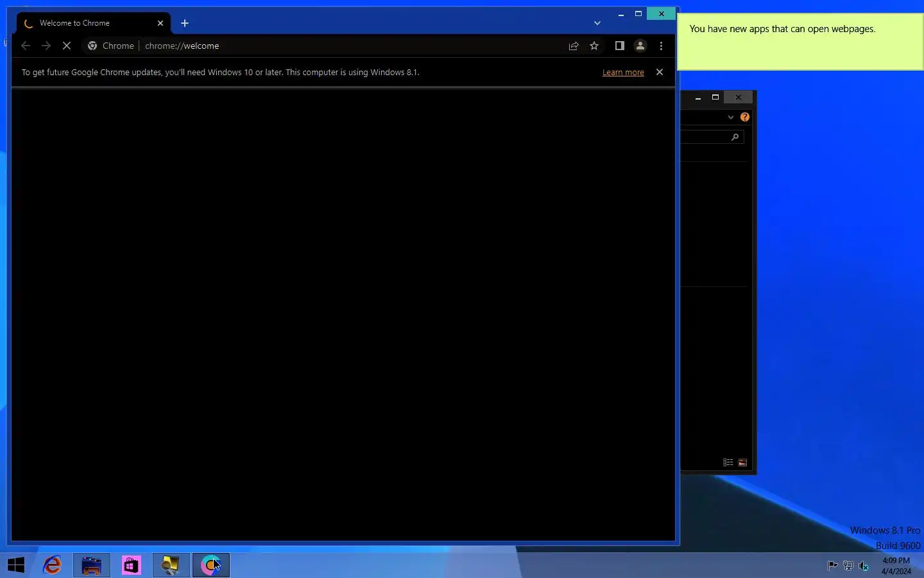Open network status in system tray

coord(848,566)
